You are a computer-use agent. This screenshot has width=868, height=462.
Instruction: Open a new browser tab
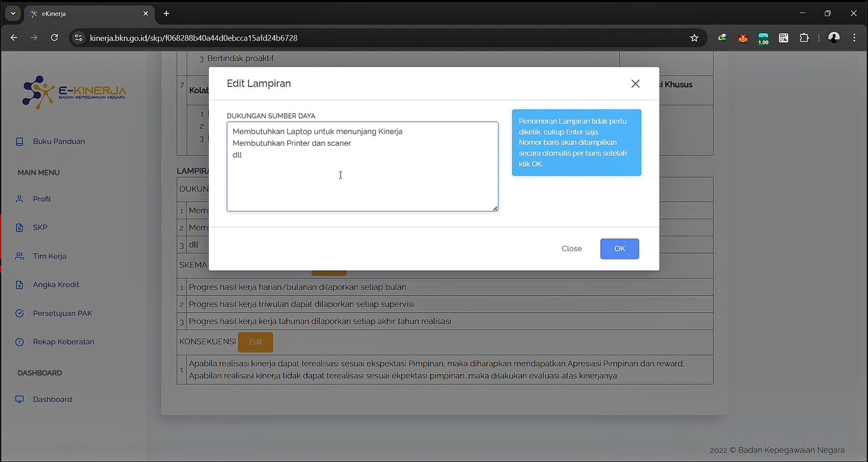(x=166, y=14)
